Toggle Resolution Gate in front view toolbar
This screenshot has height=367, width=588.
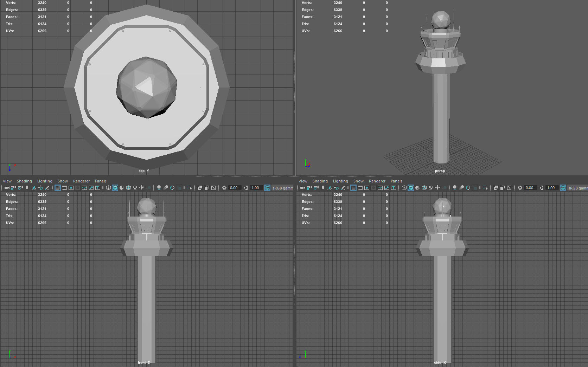coord(71,188)
